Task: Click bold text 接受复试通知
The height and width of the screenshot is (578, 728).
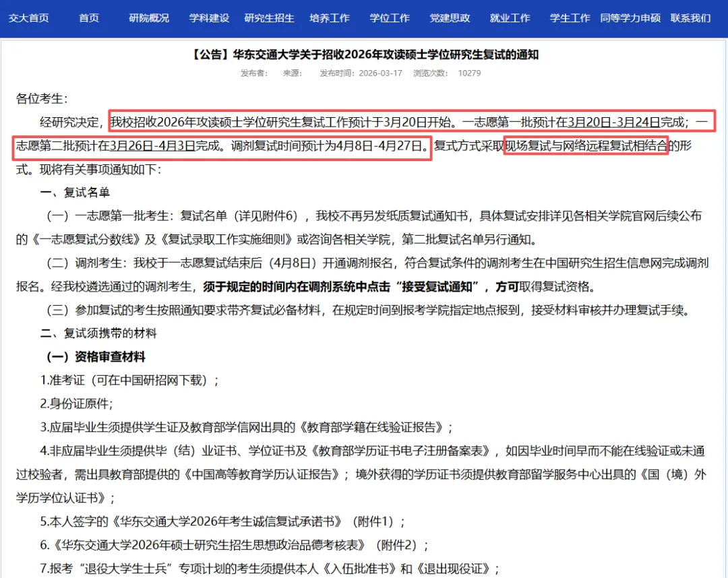Action: pyautogui.click(x=437, y=287)
